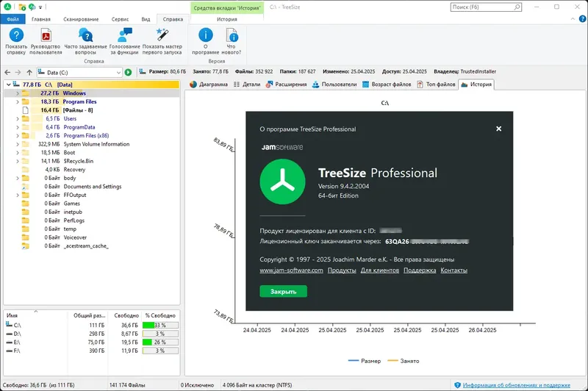
Task: Click the О программе ribbon icon
Action: [205, 35]
